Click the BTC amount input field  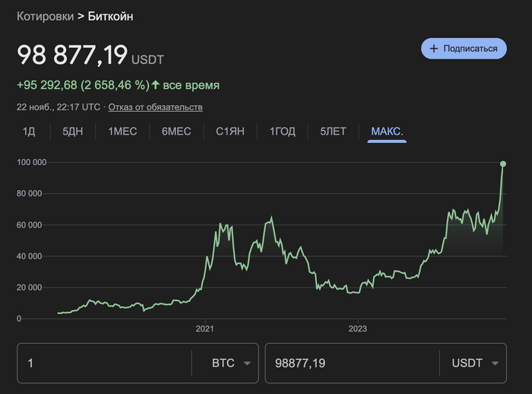point(104,364)
